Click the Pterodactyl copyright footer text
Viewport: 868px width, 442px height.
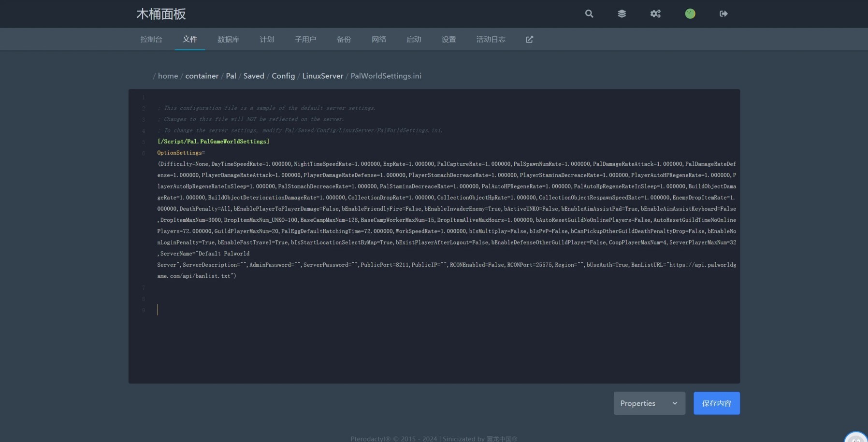tap(434, 439)
